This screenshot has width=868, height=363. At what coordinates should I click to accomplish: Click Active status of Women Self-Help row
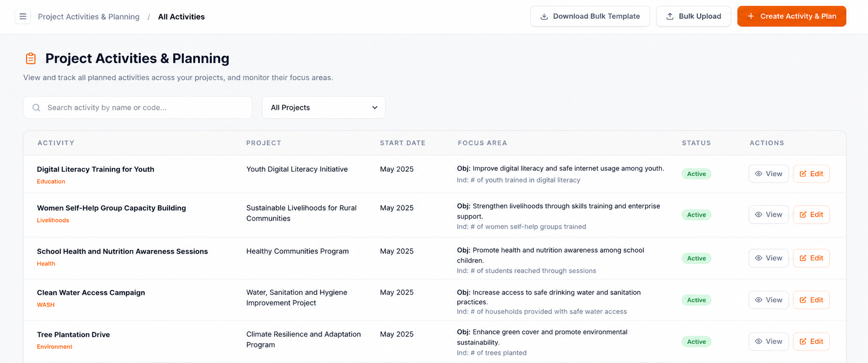click(696, 214)
